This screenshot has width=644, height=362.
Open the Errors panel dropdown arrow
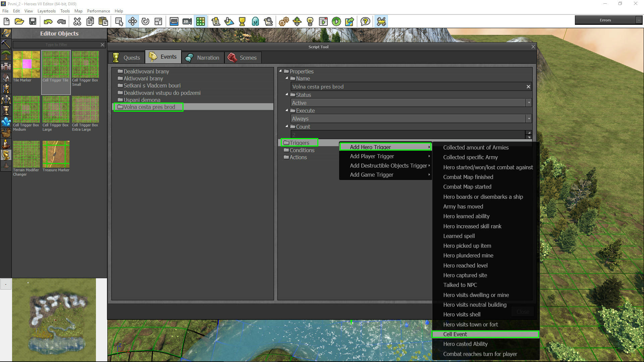[639, 20]
